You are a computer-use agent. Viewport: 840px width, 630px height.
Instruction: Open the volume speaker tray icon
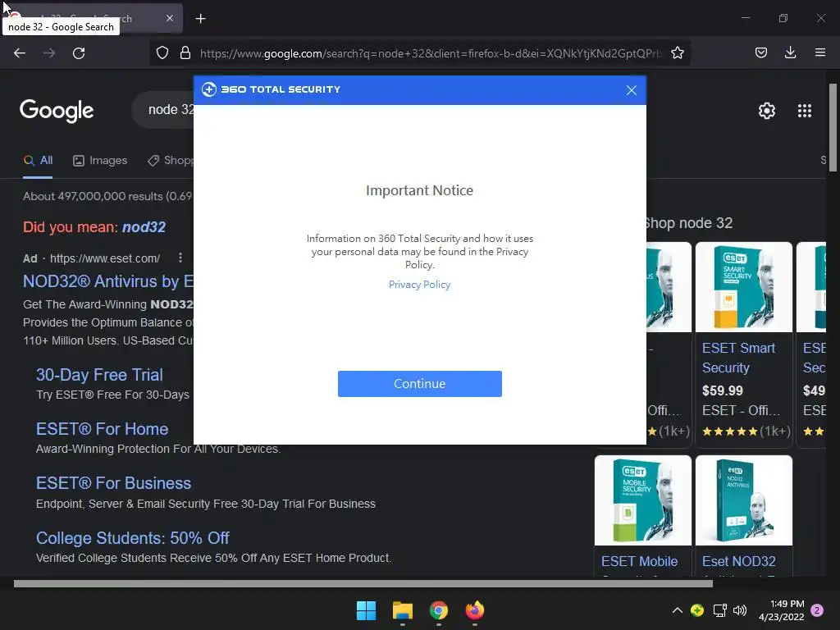pos(740,610)
